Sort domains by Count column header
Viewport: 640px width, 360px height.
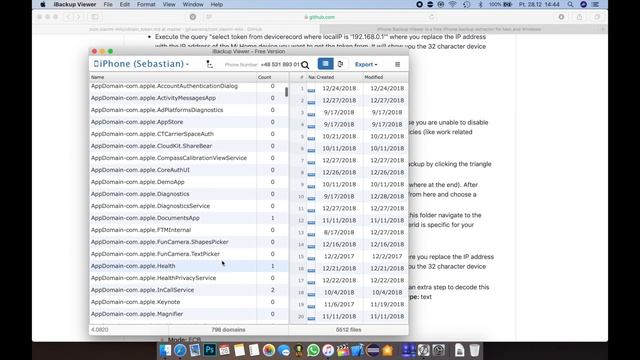(x=272, y=77)
